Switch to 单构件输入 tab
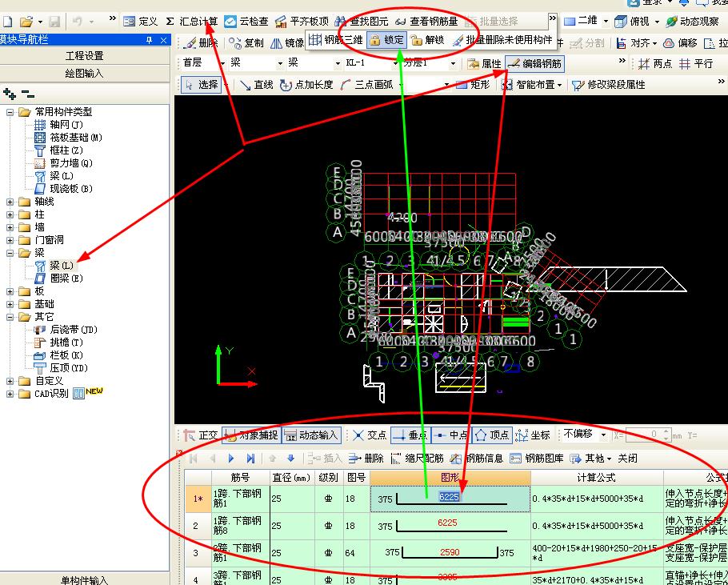728x585 pixels. pyautogui.click(x=85, y=579)
